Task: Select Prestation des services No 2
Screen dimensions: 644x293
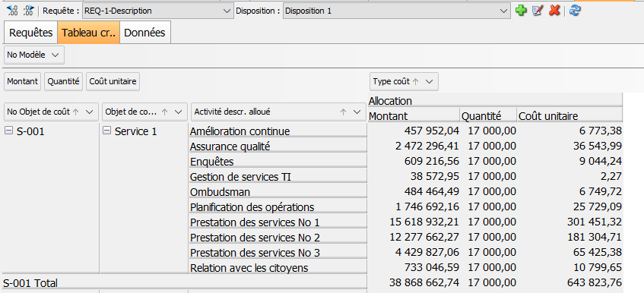Action: click(278, 238)
